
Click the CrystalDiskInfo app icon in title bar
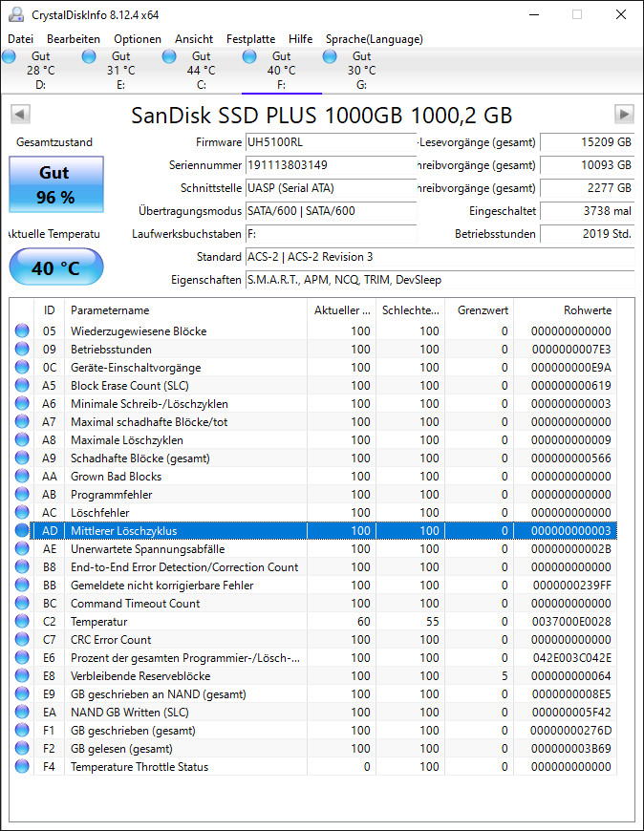click(16, 15)
